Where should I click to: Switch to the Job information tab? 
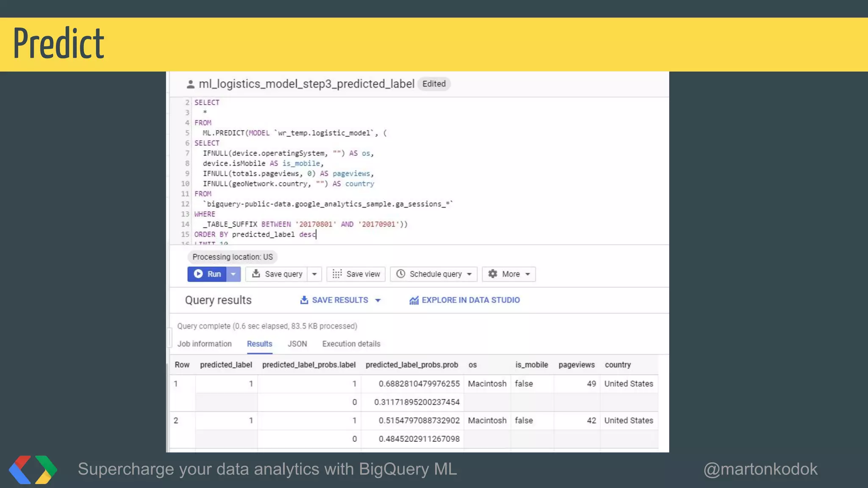(204, 344)
